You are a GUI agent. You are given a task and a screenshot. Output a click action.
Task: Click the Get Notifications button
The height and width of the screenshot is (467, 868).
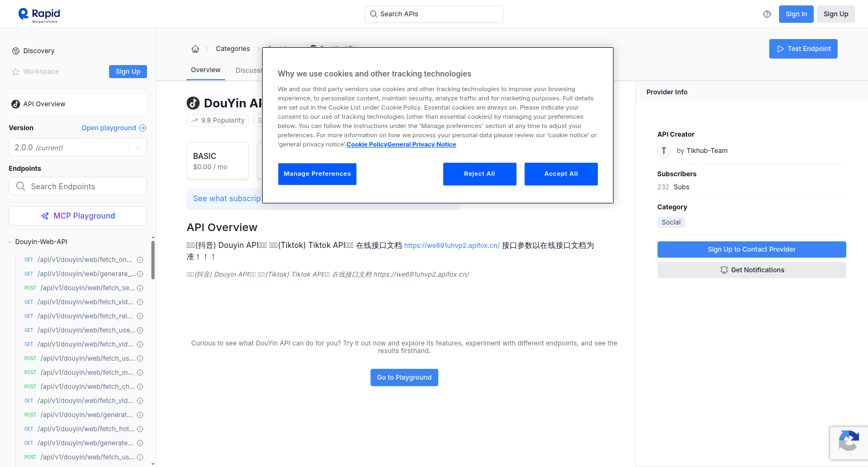[x=751, y=270]
